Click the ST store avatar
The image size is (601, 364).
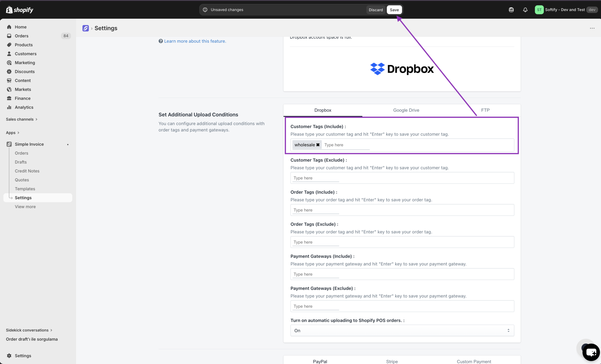(x=539, y=10)
